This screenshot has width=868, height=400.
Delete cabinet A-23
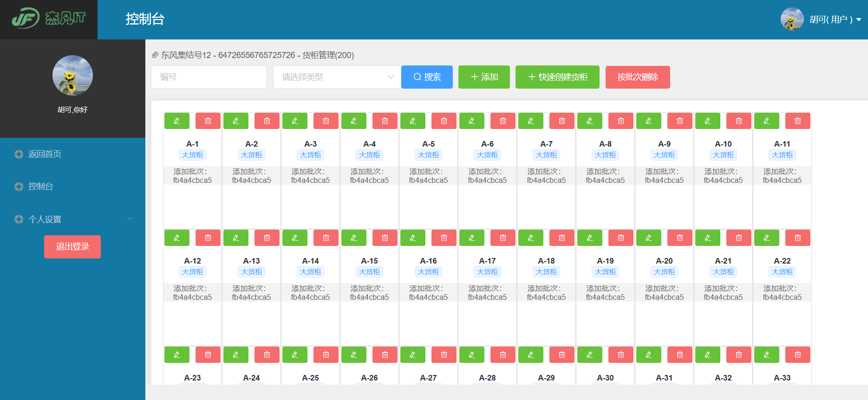pyautogui.click(x=208, y=355)
